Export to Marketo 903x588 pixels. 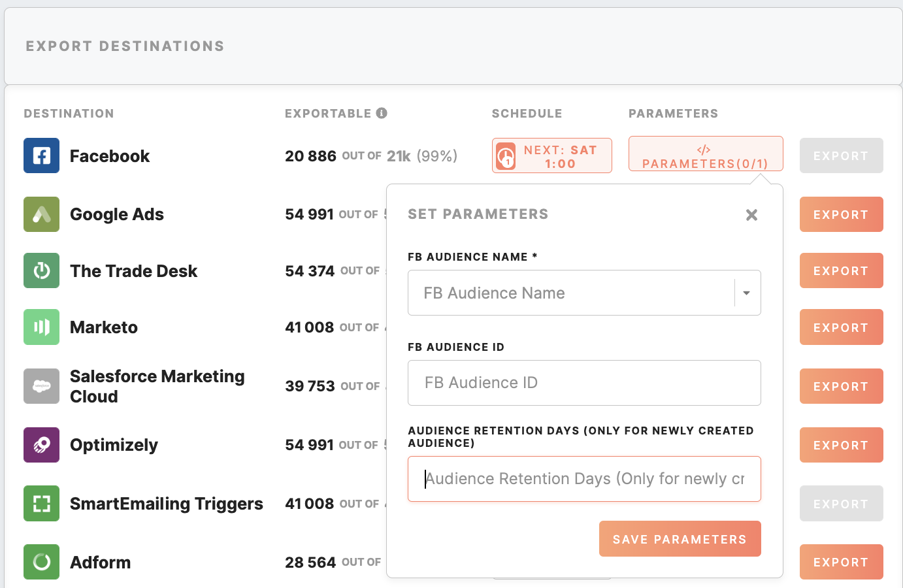[841, 327]
